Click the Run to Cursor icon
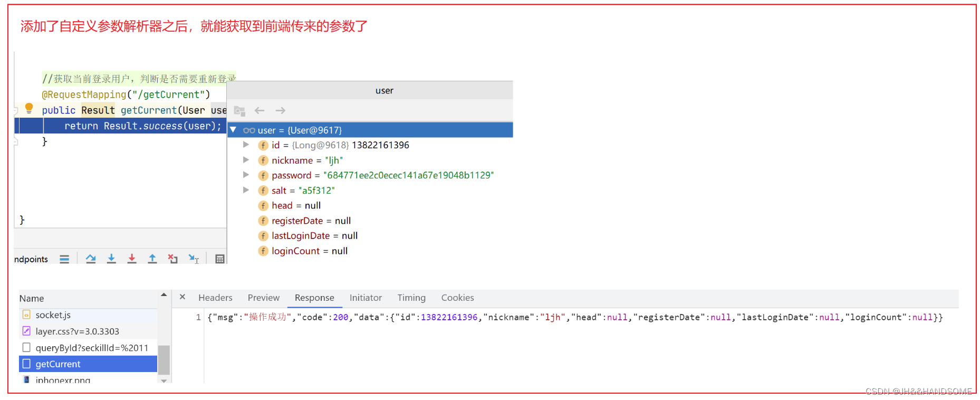This screenshot has height=400, width=980. click(194, 259)
